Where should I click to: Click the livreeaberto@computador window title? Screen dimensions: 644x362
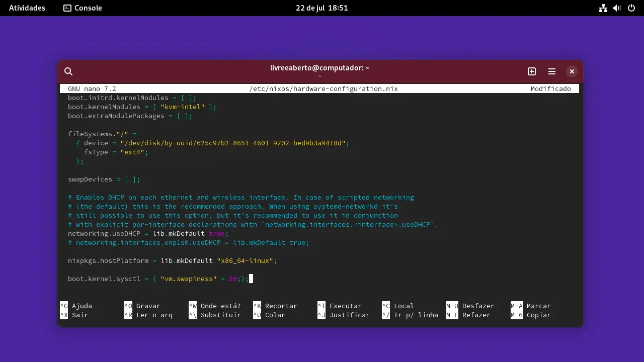pos(320,68)
